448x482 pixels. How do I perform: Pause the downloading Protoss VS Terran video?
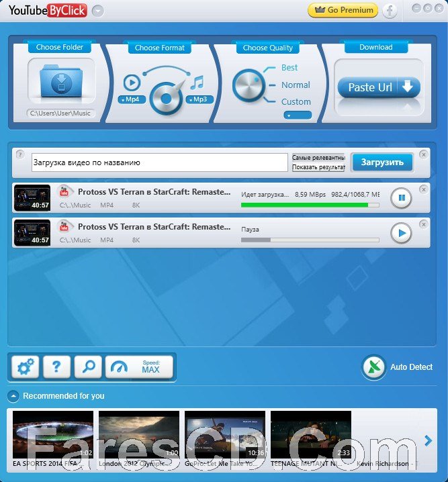point(401,197)
